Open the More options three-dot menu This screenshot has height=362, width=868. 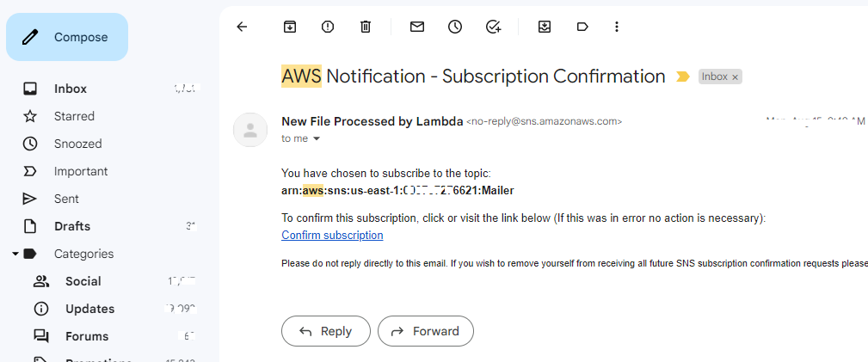pos(617,27)
